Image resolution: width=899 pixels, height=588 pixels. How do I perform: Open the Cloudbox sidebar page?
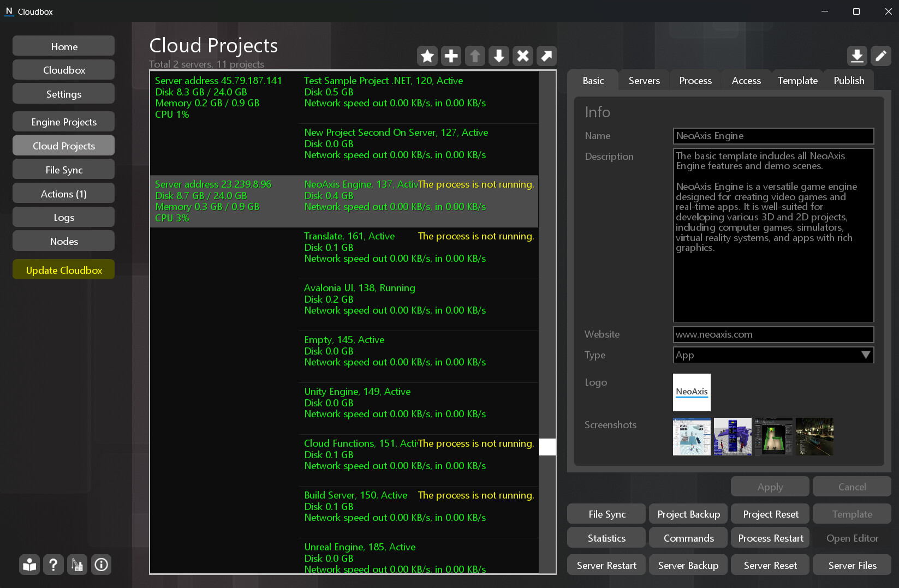[64, 70]
